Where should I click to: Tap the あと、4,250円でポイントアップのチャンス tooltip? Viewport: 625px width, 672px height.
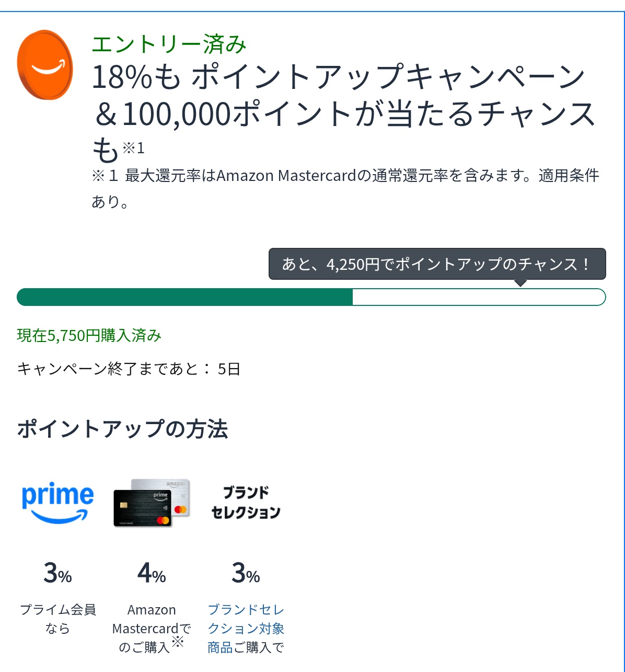coord(437,264)
